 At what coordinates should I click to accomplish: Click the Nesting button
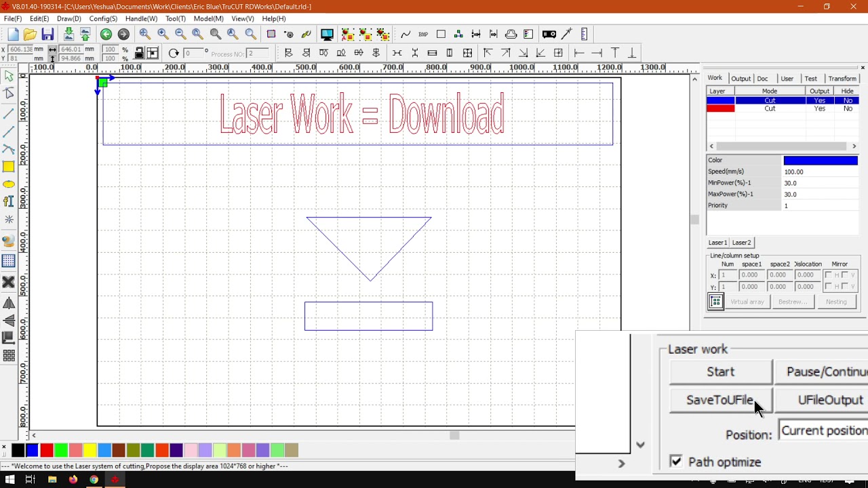[836, 302]
